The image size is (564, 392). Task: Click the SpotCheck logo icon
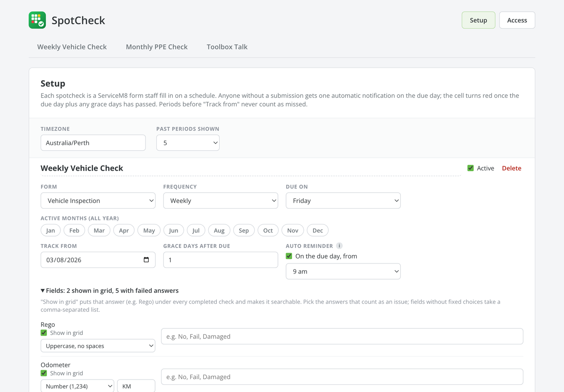[37, 20]
